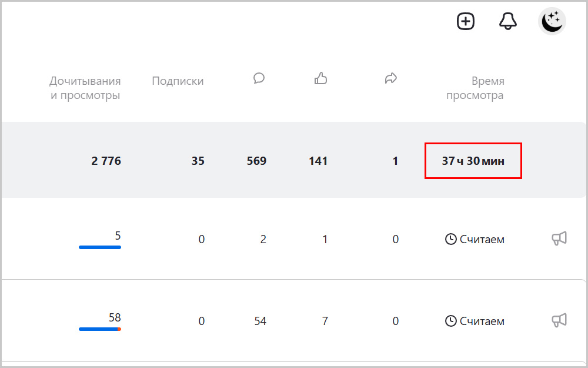Viewport: 588px width, 368px height.
Task: Click the total comments count 569
Action: pyautogui.click(x=256, y=161)
